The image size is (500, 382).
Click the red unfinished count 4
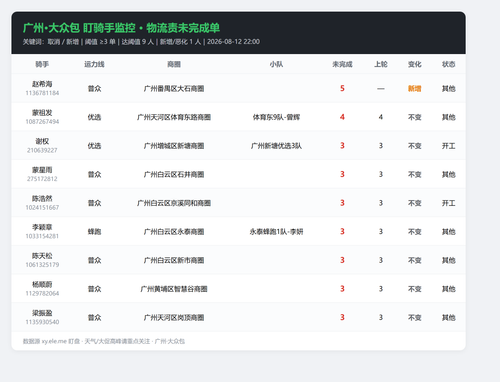click(342, 117)
